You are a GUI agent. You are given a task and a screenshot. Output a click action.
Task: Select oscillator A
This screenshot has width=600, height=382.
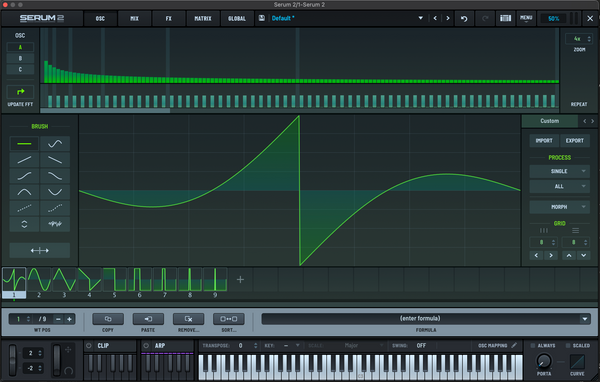[x=20, y=47]
